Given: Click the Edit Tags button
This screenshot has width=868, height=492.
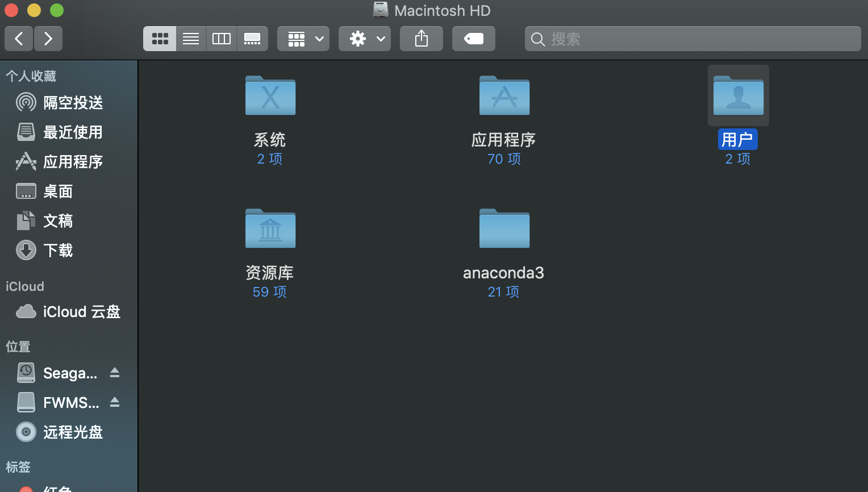Looking at the screenshot, I should point(474,39).
